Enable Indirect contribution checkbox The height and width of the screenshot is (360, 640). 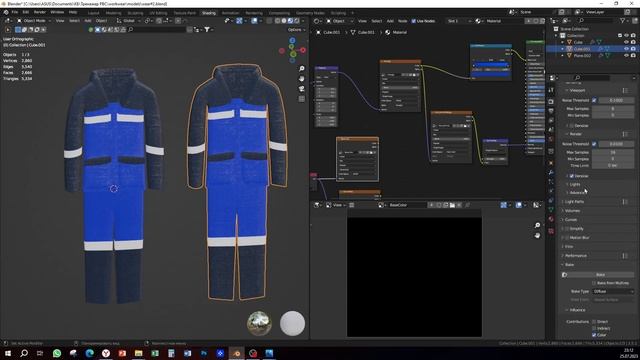coord(594,328)
